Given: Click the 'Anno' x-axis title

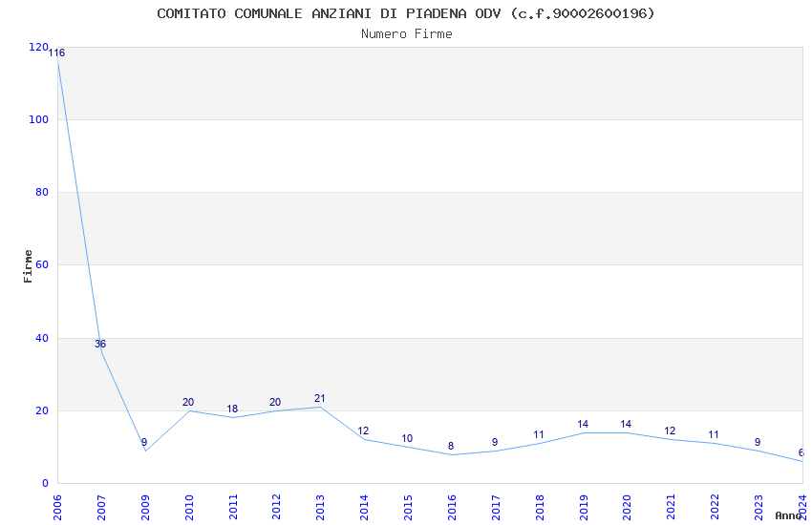Looking at the screenshot, I should pos(788,516).
